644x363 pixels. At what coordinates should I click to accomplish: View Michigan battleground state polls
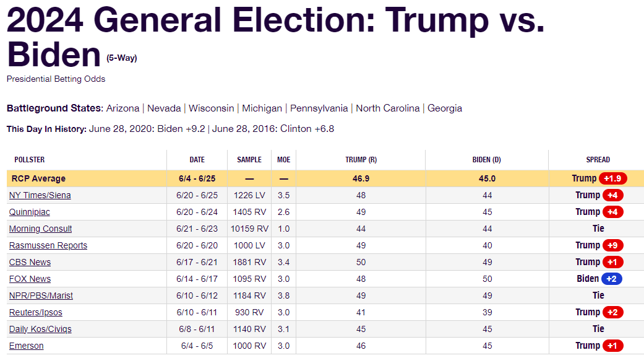click(x=262, y=108)
